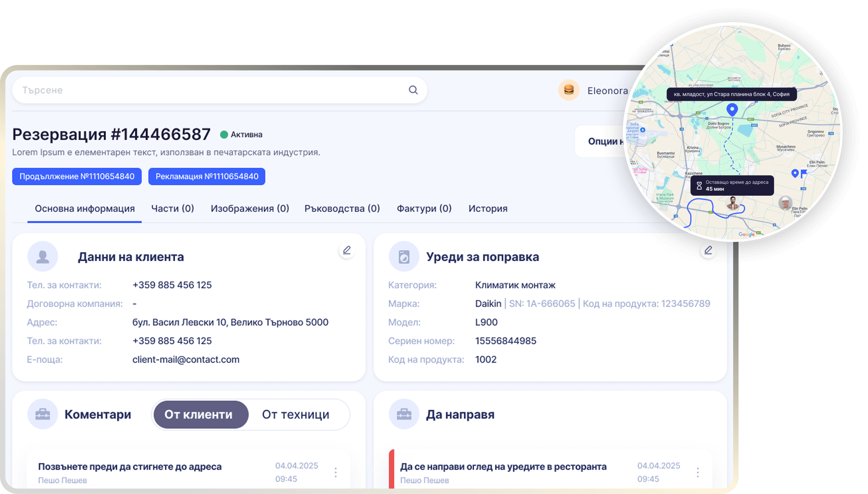Open the task Да се направи оглед на уредите
Screen dimensions: 868x494
point(503,467)
